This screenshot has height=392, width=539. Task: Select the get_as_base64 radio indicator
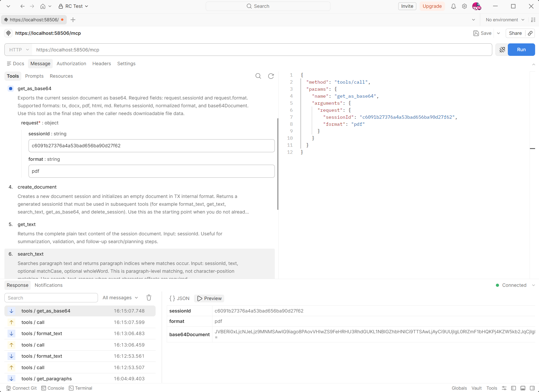10,89
